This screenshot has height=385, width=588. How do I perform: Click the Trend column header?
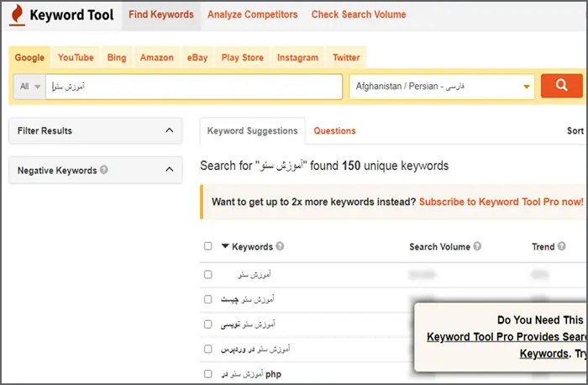click(x=543, y=246)
